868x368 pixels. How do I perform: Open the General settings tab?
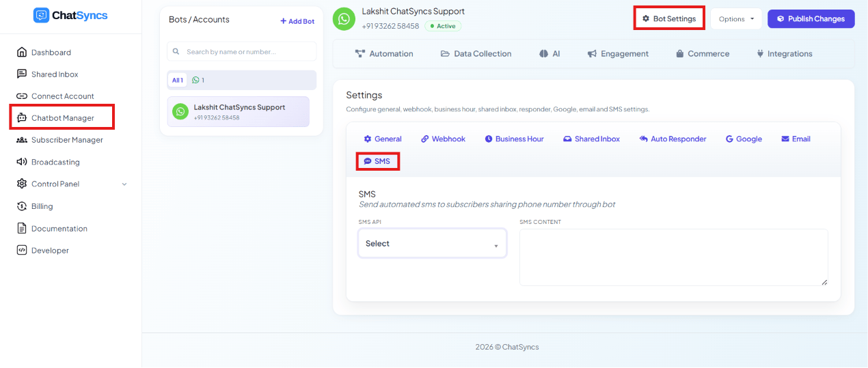point(383,139)
